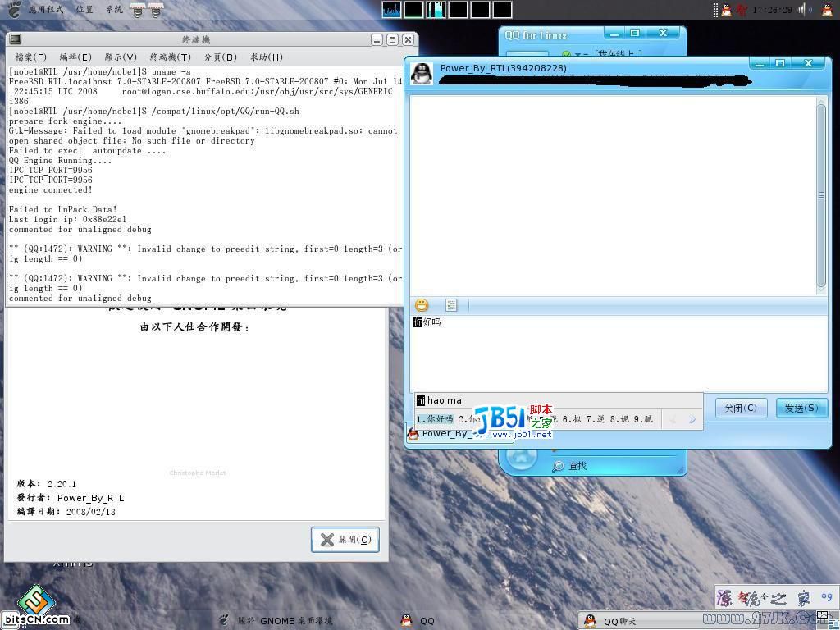The width and height of the screenshot is (840, 630).
Task: Click the clock in top panel
Action: pos(772,10)
